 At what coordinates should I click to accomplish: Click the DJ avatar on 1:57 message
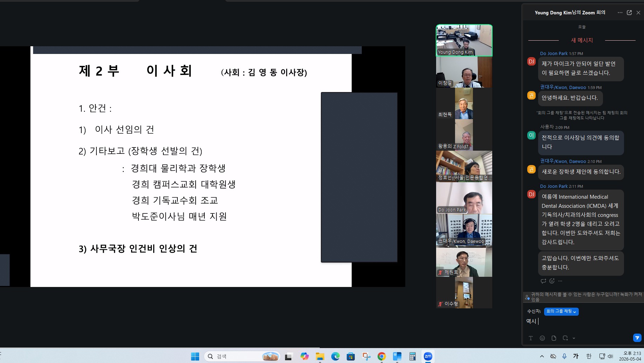click(531, 62)
